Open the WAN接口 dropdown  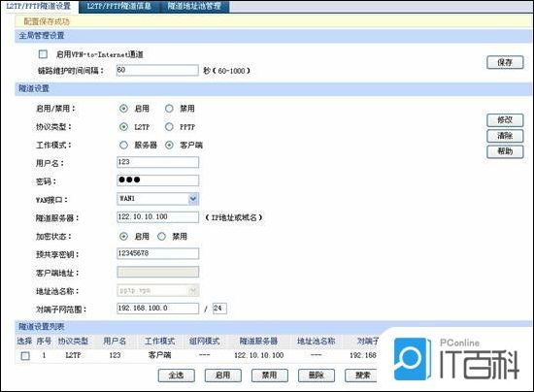[x=157, y=198]
